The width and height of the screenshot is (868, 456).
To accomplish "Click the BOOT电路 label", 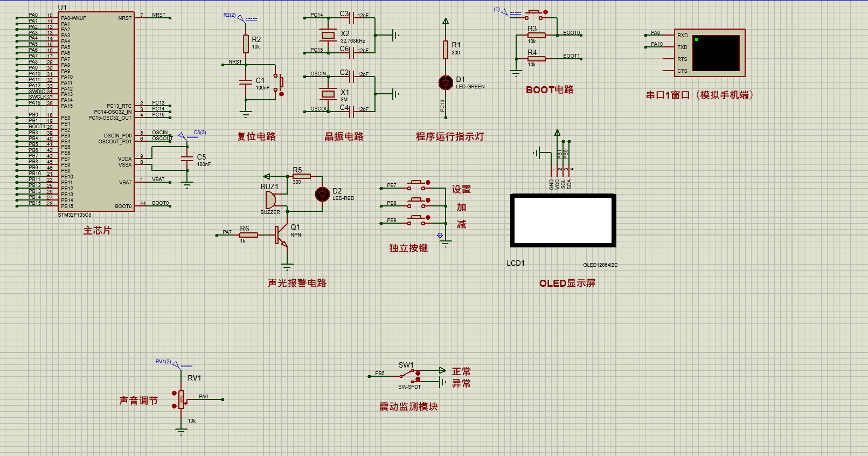I will (550, 89).
